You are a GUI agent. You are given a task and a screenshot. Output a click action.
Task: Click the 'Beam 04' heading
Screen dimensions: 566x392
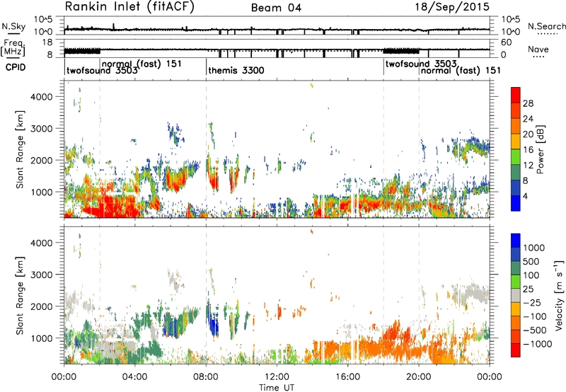[276, 8]
